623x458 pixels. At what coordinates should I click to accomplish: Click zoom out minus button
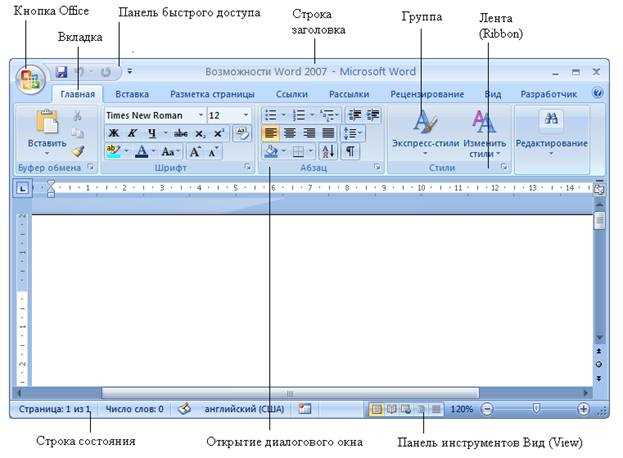[x=487, y=409]
